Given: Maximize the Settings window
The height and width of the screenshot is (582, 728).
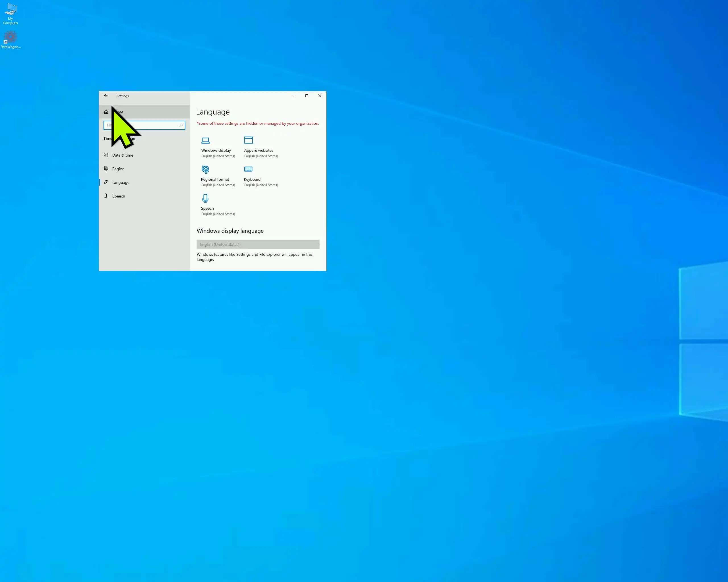Looking at the screenshot, I should 307,96.
